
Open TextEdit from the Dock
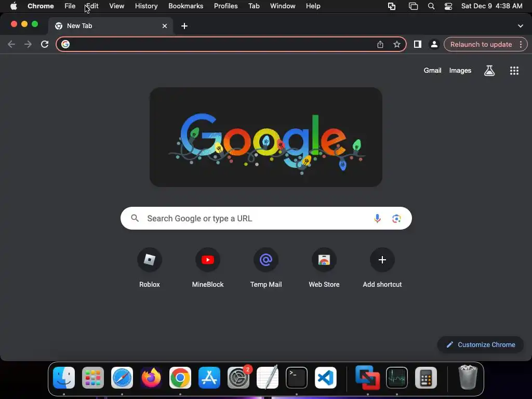click(268, 378)
